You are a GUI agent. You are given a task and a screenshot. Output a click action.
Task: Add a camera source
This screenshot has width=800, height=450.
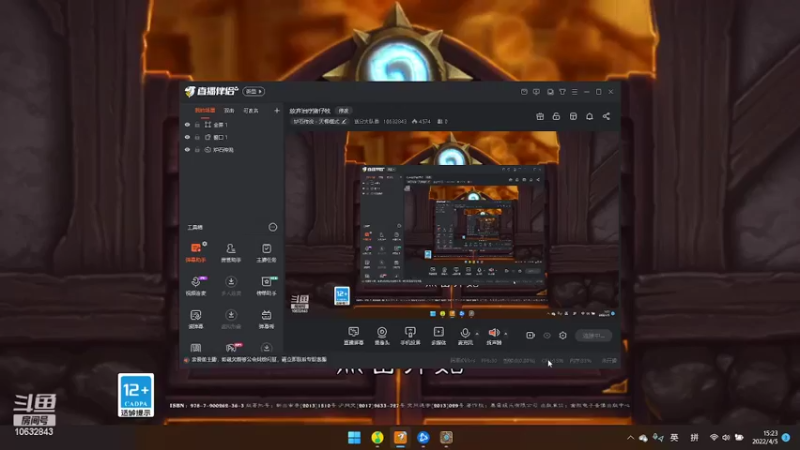point(382,336)
